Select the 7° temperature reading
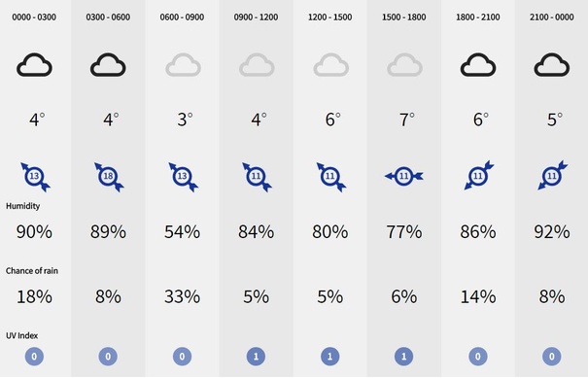 pyautogui.click(x=407, y=120)
